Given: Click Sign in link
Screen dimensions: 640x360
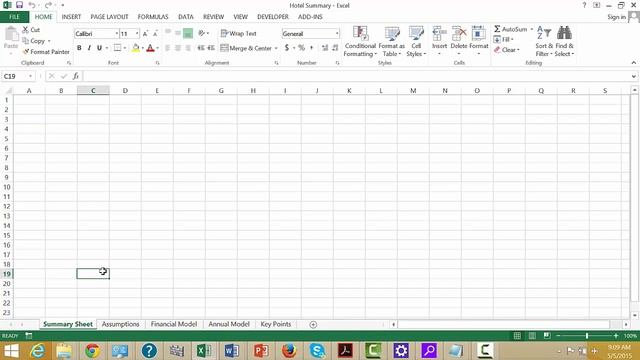Looking at the screenshot, I should (x=616, y=17).
